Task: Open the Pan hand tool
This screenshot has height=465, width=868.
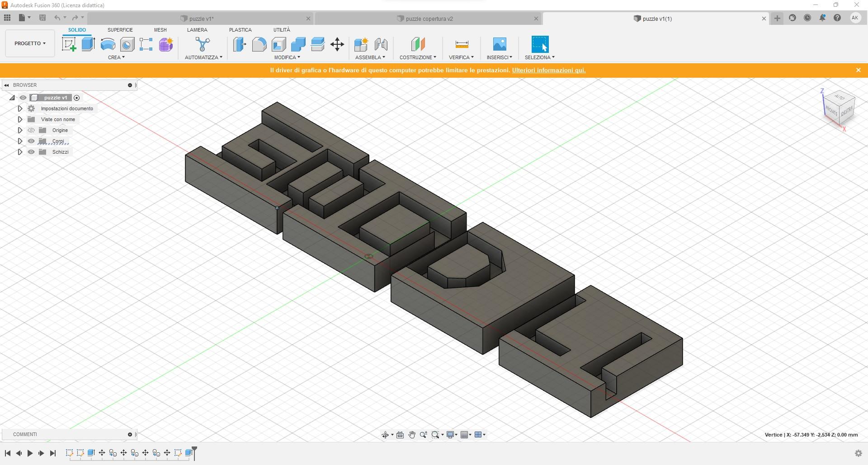Action: (x=412, y=435)
